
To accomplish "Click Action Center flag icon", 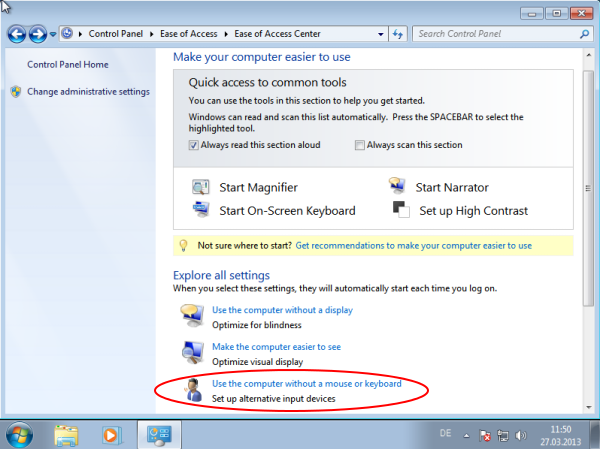I will click(x=484, y=435).
